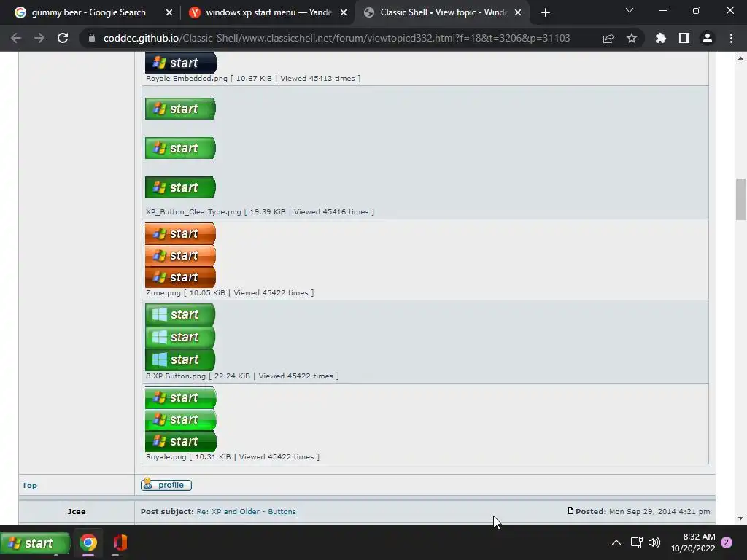Open notification center badge
The image size is (747, 560).
(x=727, y=542)
